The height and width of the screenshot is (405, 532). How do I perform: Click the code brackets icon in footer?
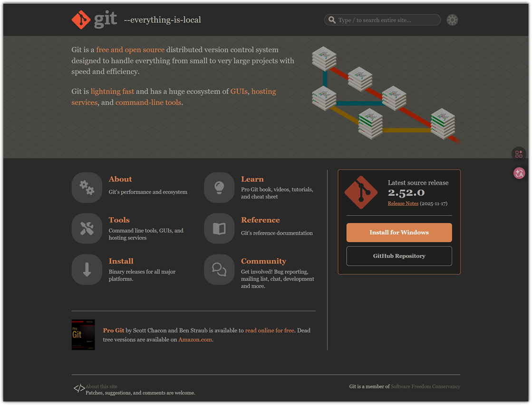(x=79, y=388)
